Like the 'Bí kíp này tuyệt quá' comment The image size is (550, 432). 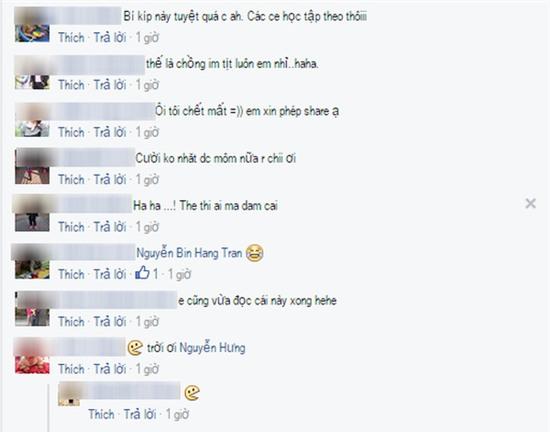(71, 38)
